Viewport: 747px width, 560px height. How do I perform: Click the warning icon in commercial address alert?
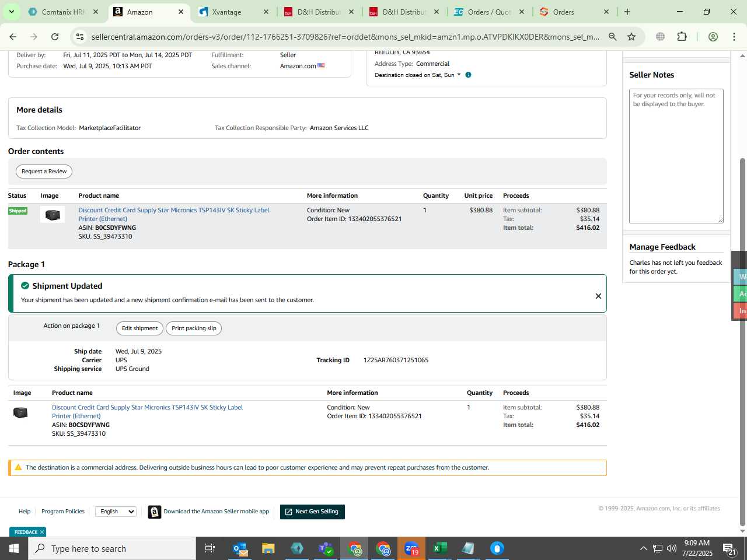pos(18,467)
